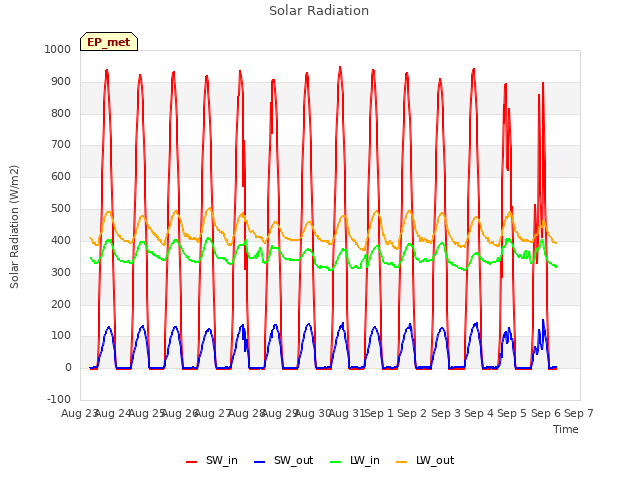Click the Solar Radiation chart title
Viewport: 640px width, 480px height.
(x=319, y=11)
